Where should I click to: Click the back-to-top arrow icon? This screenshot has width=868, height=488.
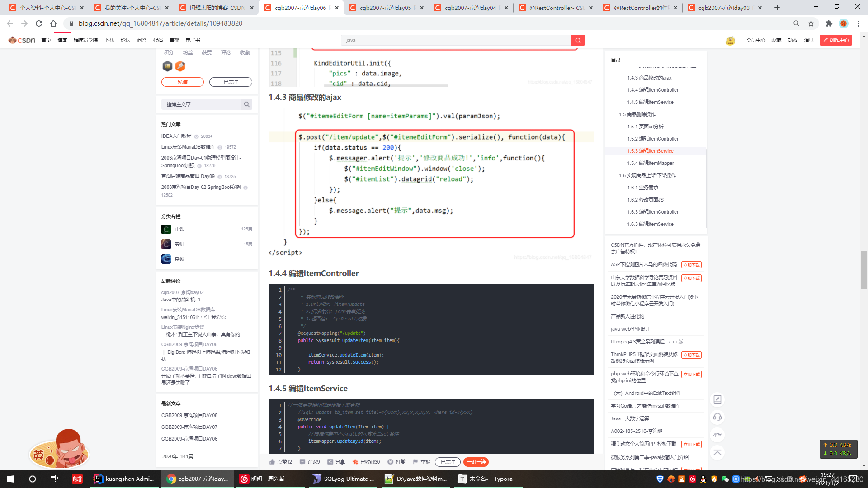[x=717, y=452]
